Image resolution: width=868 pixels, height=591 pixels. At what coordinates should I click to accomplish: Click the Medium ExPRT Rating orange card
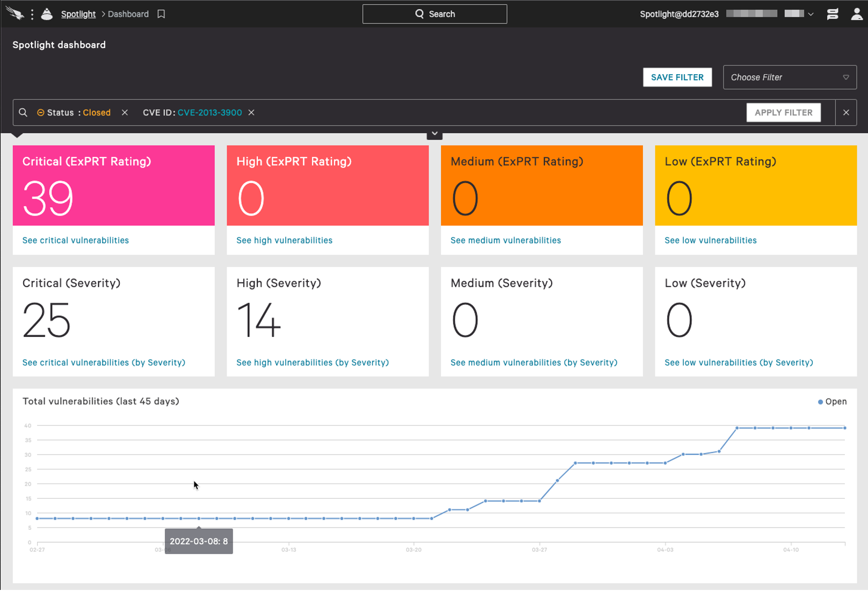pos(541,185)
